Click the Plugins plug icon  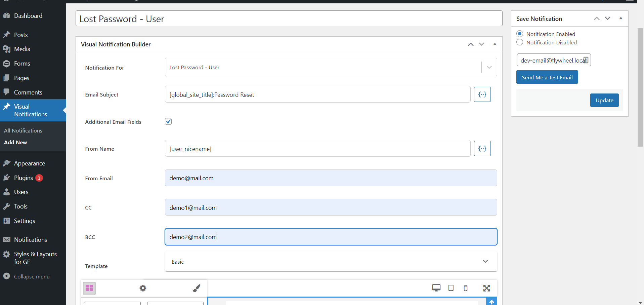click(x=6, y=178)
